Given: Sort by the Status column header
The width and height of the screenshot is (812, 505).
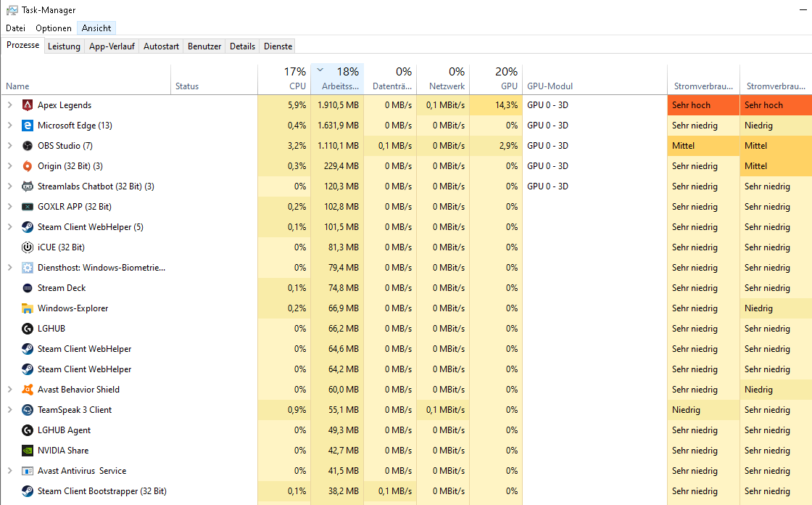Looking at the screenshot, I should tap(214, 79).
